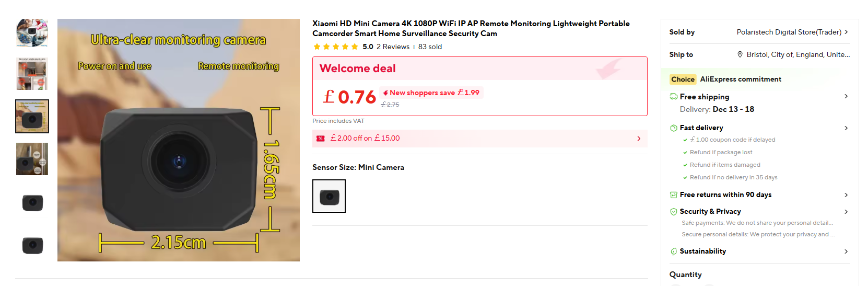Click the free returns icon
Image resolution: width=868 pixels, height=286 pixels.
[674, 195]
